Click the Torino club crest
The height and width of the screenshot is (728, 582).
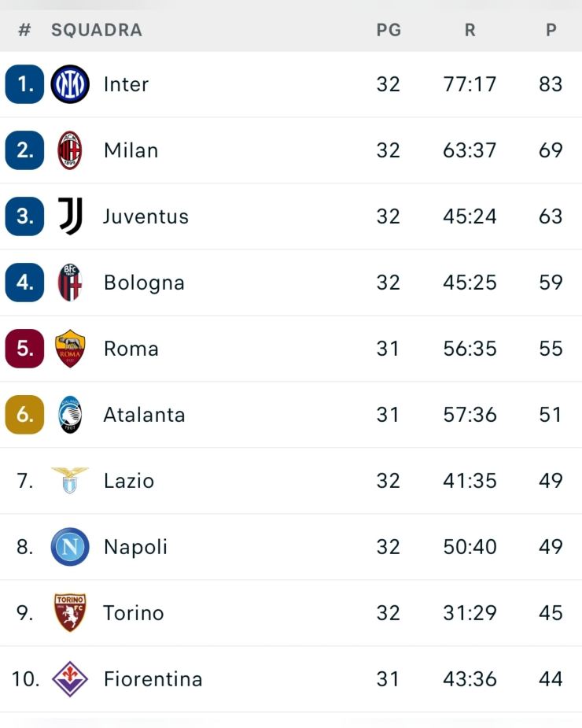69,613
